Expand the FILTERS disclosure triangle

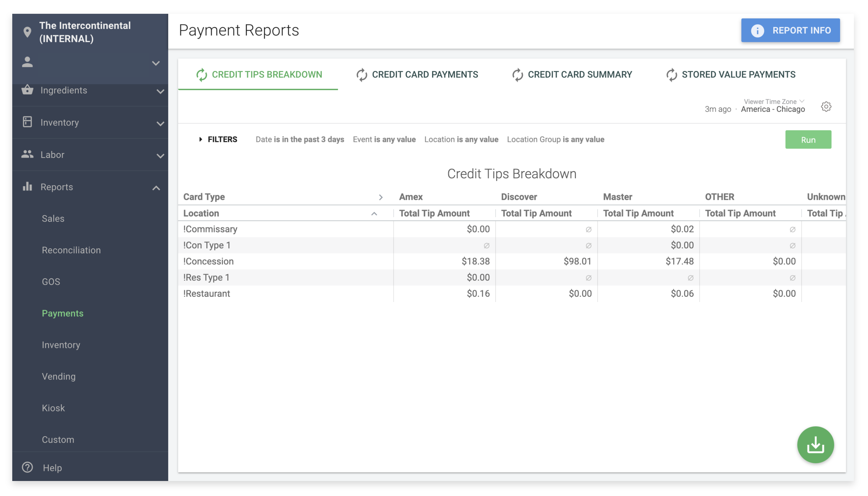pos(200,139)
